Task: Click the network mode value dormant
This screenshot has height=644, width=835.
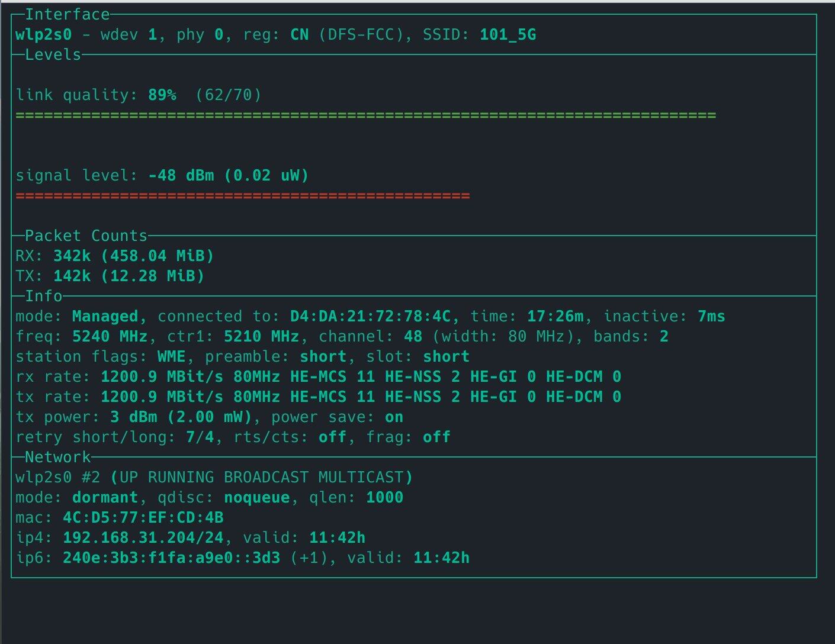Action: point(105,497)
